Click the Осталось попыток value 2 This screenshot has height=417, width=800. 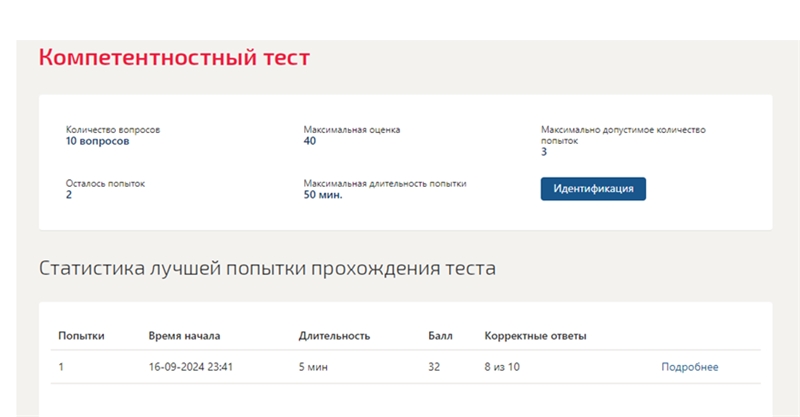pyautogui.click(x=68, y=195)
